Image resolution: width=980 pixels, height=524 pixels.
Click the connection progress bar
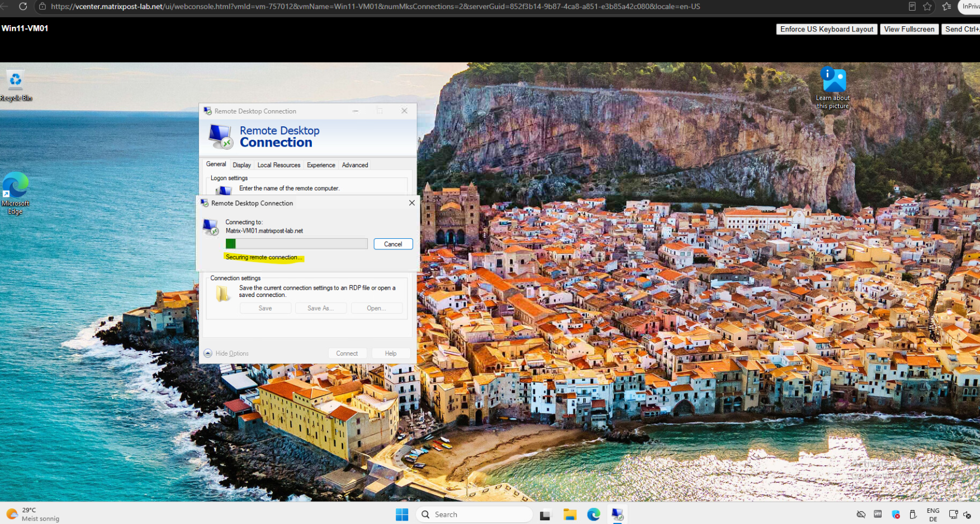296,244
